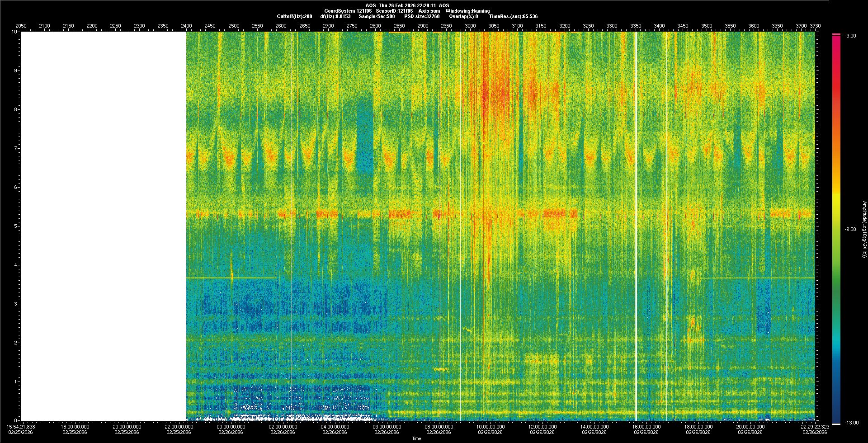Click the 2400 tick on the top axis
The image size is (868, 443).
[x=186, y=26]
